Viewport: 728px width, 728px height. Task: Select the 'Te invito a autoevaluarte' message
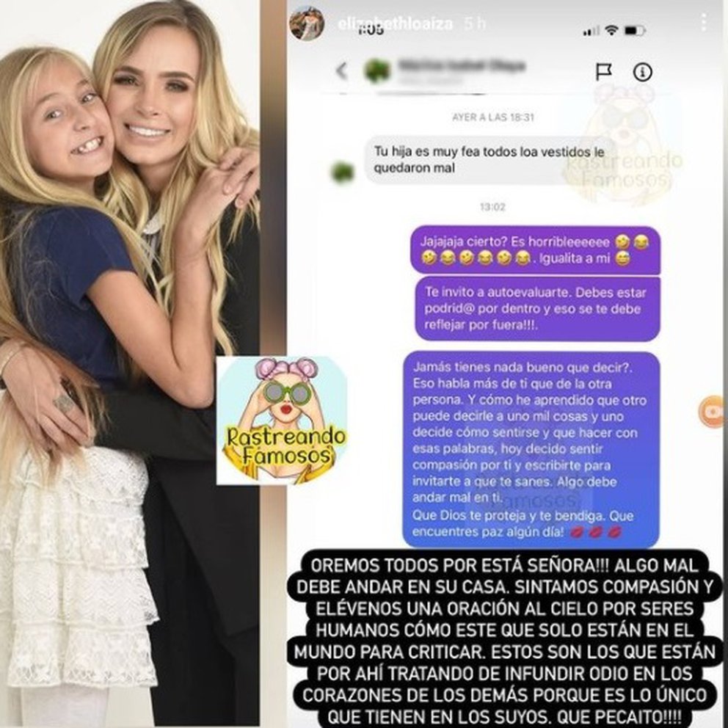(538, 308)
